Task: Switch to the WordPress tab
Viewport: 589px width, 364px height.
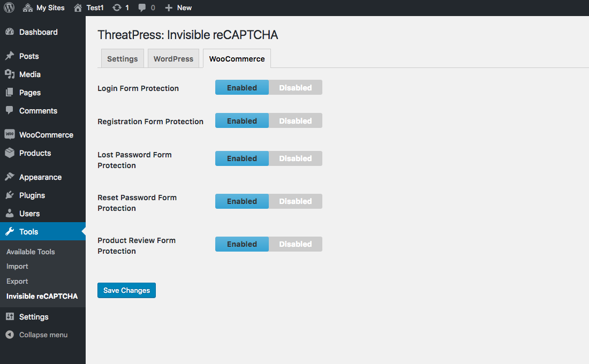Action: (173, 58)
